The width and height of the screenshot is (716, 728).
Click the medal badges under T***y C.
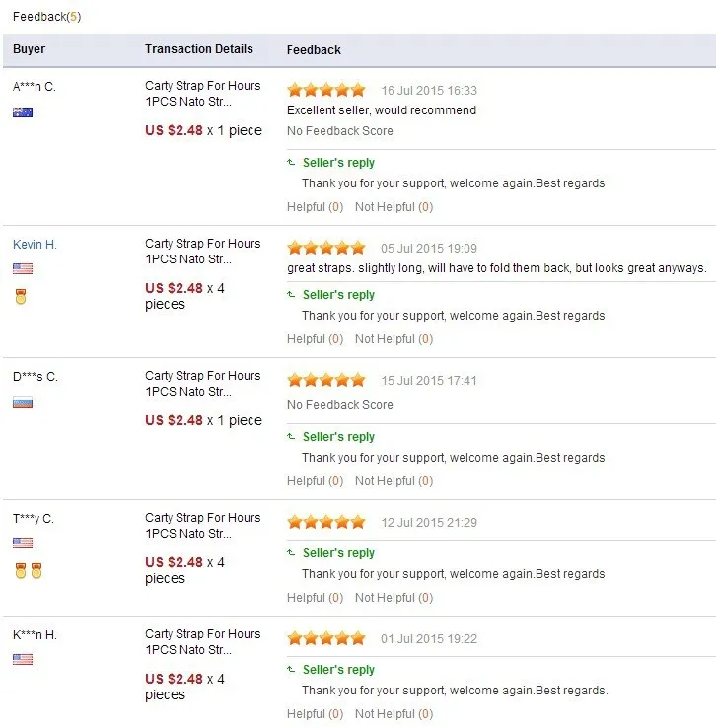click(x=29, y=570)
